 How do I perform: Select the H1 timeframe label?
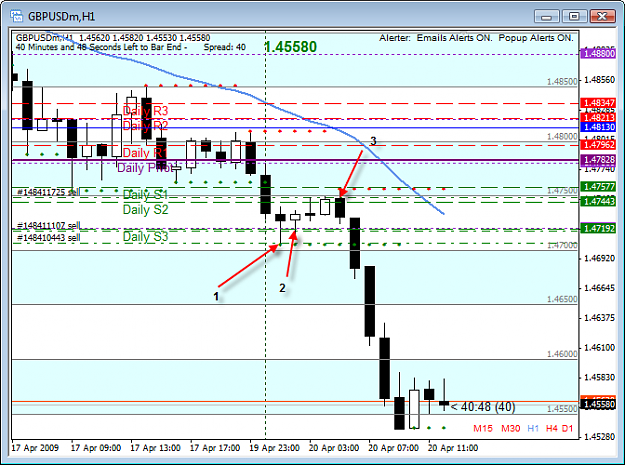tap(533, 428)
